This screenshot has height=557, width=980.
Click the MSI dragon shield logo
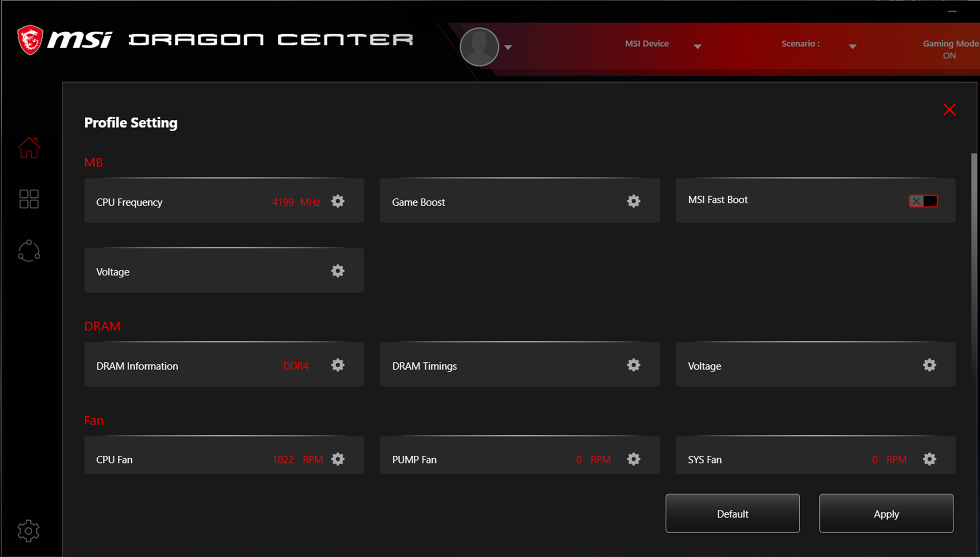30,40
